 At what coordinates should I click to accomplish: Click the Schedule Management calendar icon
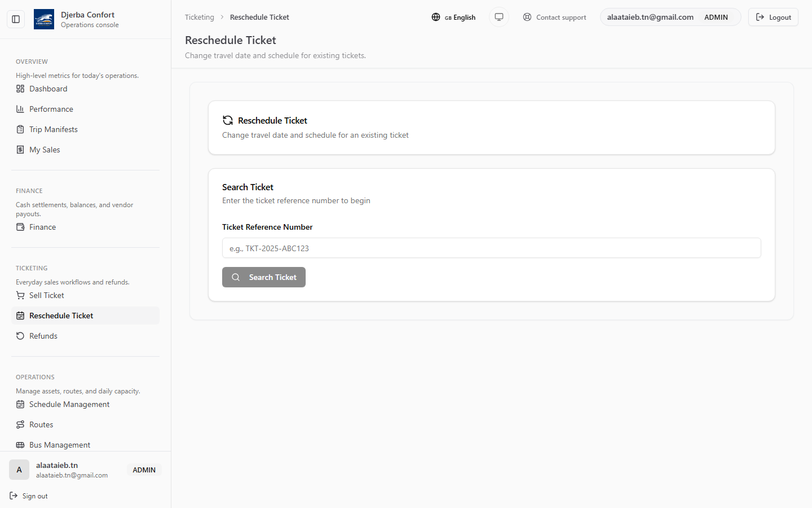click(20, 404)
